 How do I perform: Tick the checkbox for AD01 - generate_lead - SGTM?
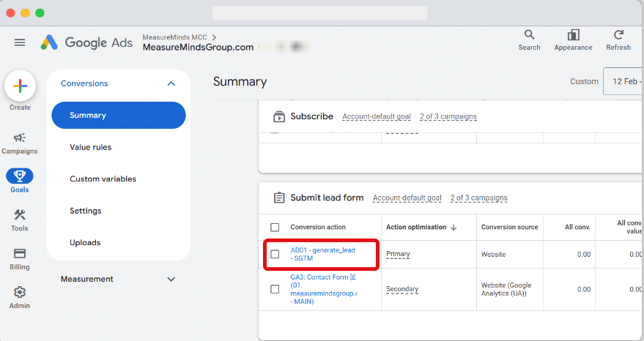pyautogui.click(x=275, y=255)
